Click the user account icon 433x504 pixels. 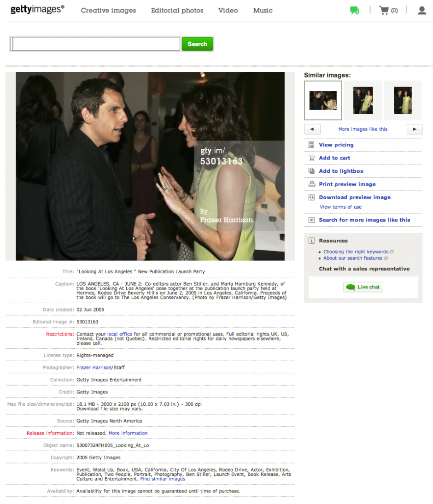[422, 11]
